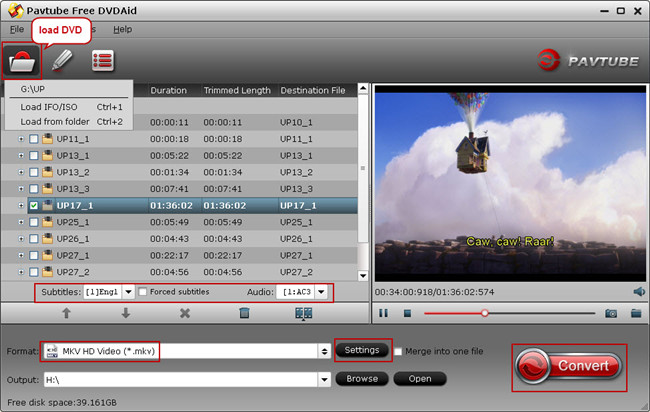Click the UP17_1 destination file cell
Image resolution: width=650 pixels, height=412 pixels.
(298, 206)
